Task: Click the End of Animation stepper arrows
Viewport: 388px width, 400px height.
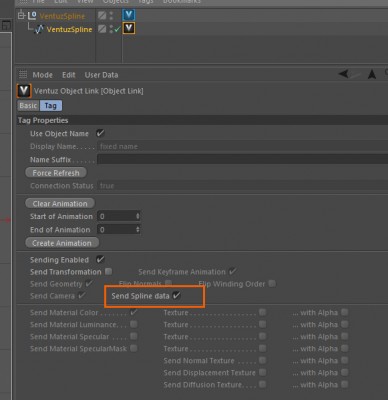Action: coord(137,230)
